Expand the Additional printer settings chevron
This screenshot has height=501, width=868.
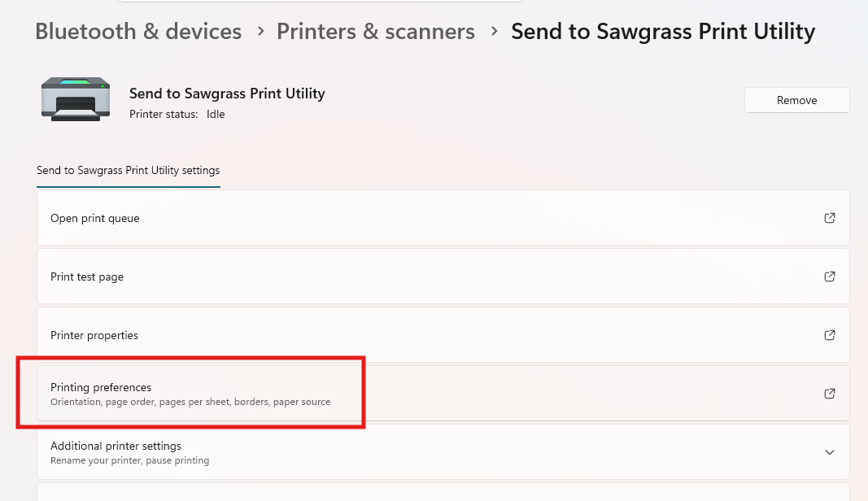pos(829,452)
